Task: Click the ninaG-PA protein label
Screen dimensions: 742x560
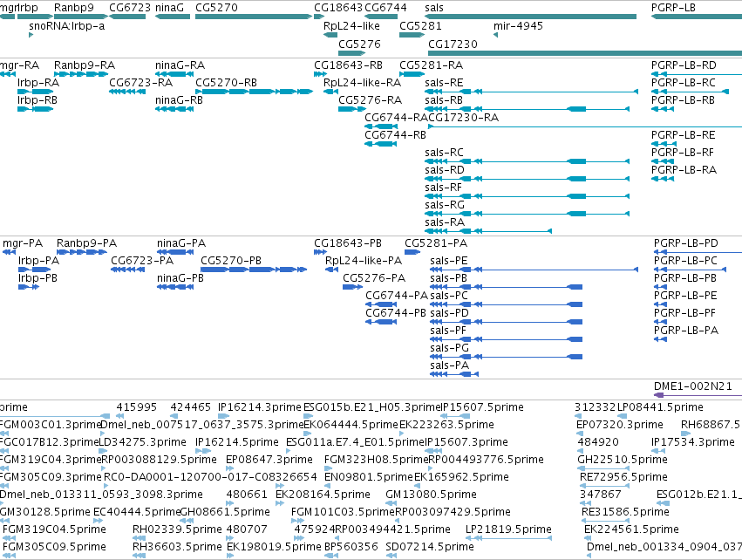Action: tap(181, 242)
